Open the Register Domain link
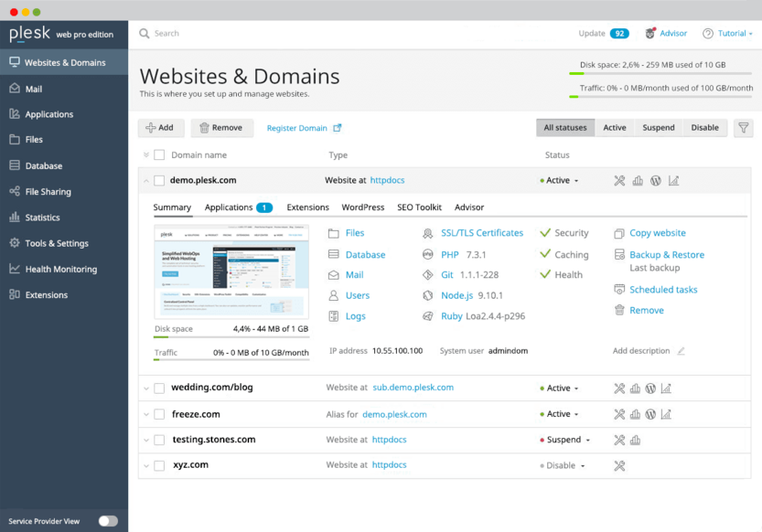 (x=304, y=128)
